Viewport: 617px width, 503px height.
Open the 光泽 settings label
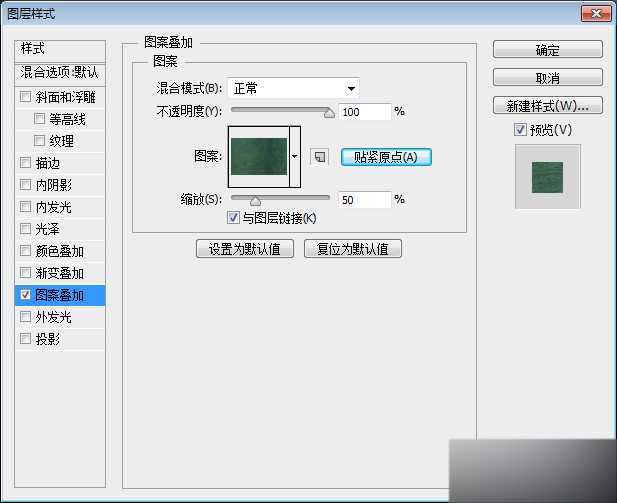tap(48, 229)
